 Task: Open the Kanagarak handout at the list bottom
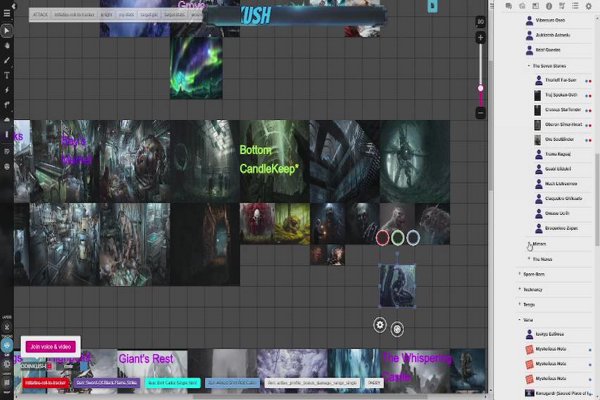click(x=558, y=393)
